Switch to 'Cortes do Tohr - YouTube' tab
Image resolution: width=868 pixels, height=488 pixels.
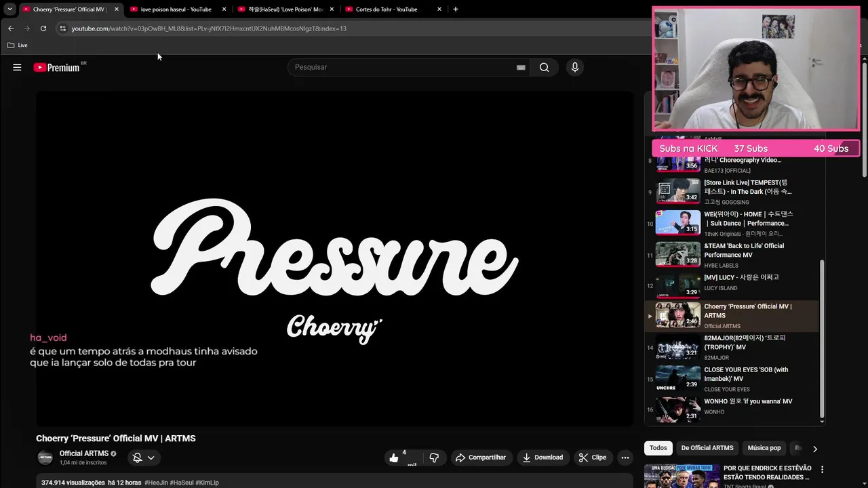pos(393,9)
